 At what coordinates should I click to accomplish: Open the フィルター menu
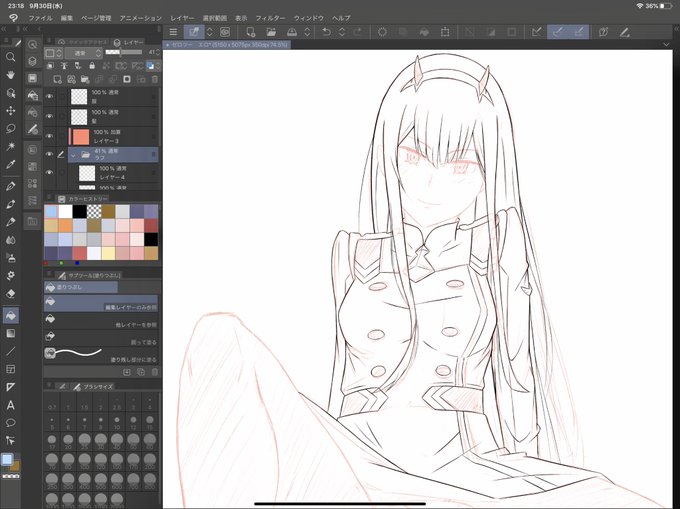tap(270, 18)
